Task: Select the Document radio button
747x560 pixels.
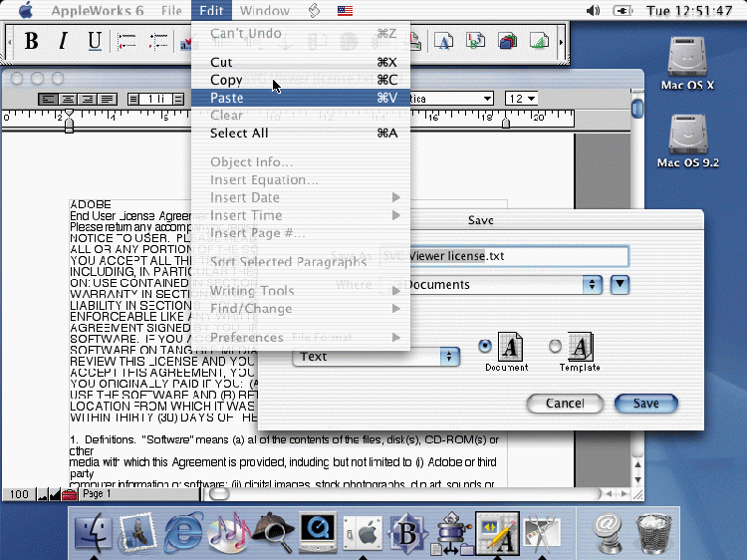Action: pyautogui.click(x=484, y=346)
